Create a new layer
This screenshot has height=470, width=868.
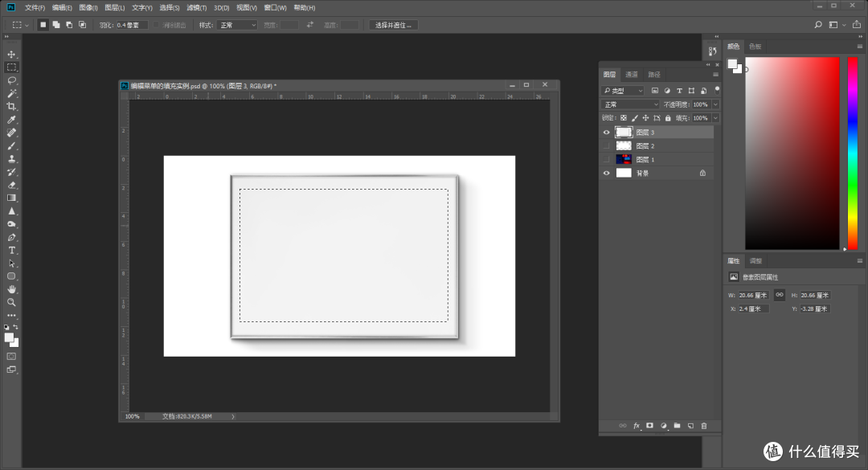click(690, 426)
